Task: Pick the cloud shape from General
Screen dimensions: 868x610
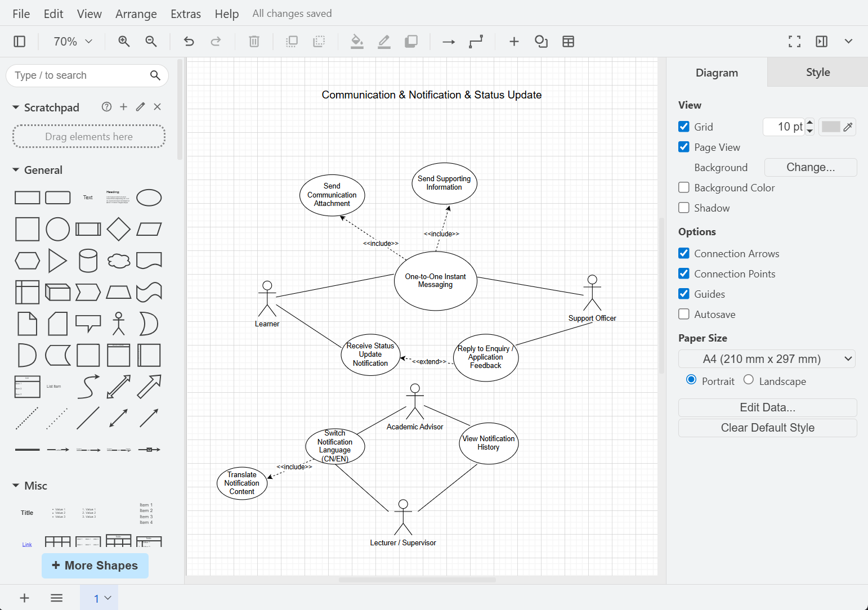Action: 118,261
